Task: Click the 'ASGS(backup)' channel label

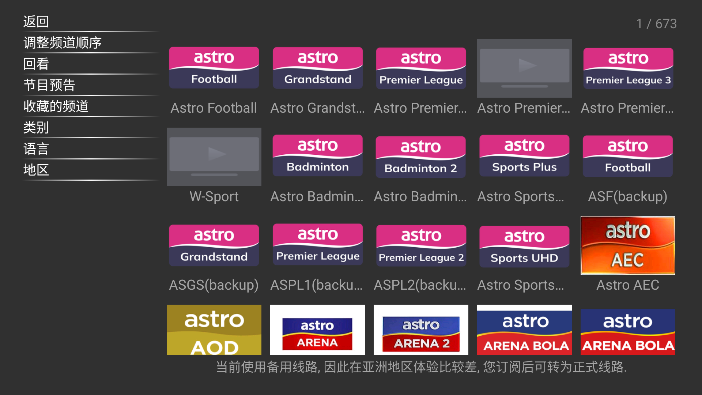Action: point(214,285)
